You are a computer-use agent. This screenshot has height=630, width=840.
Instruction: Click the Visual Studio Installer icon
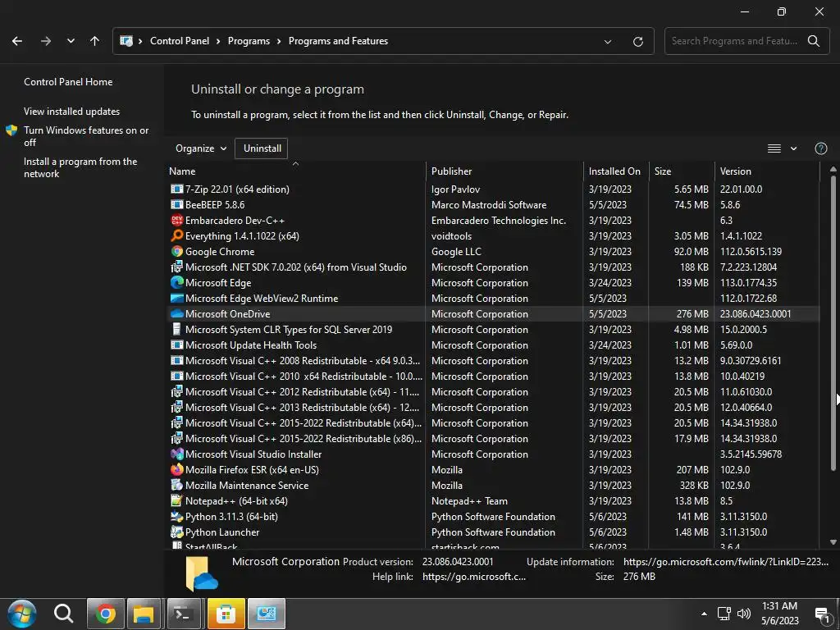click(x=176, y=454)
